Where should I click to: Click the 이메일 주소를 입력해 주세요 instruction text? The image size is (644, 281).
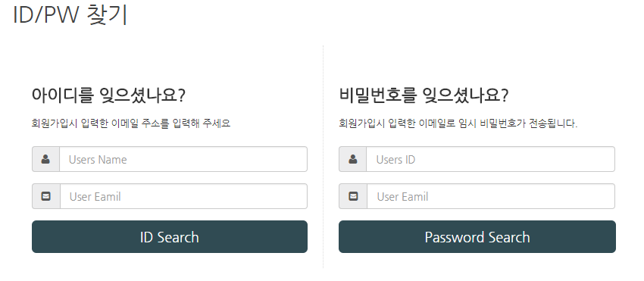(x=171, y=123)
